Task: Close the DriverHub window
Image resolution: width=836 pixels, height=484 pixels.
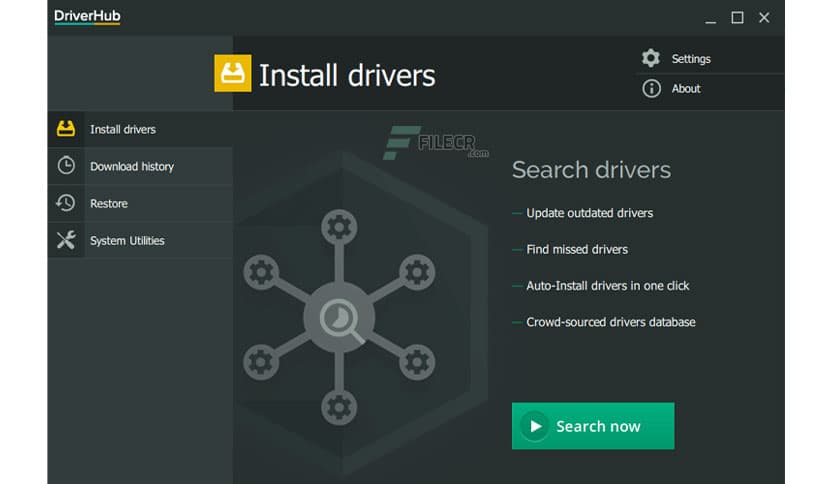Action: click(764, 18)
